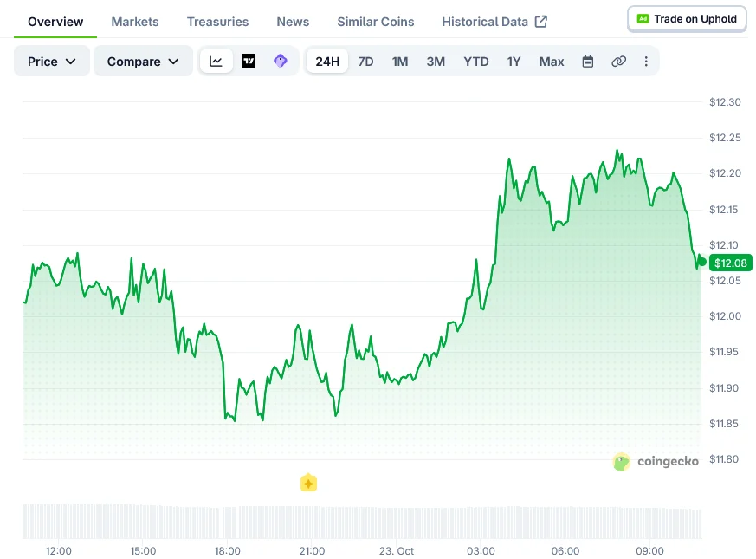Click the 03:00 time axis label
The image size is (756, 559).
[x=481, y=551]
